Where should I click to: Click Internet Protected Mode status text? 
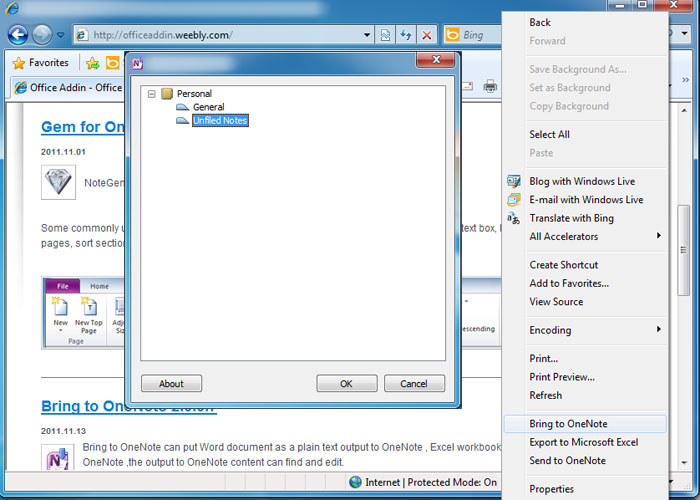[x=431, y=483]
